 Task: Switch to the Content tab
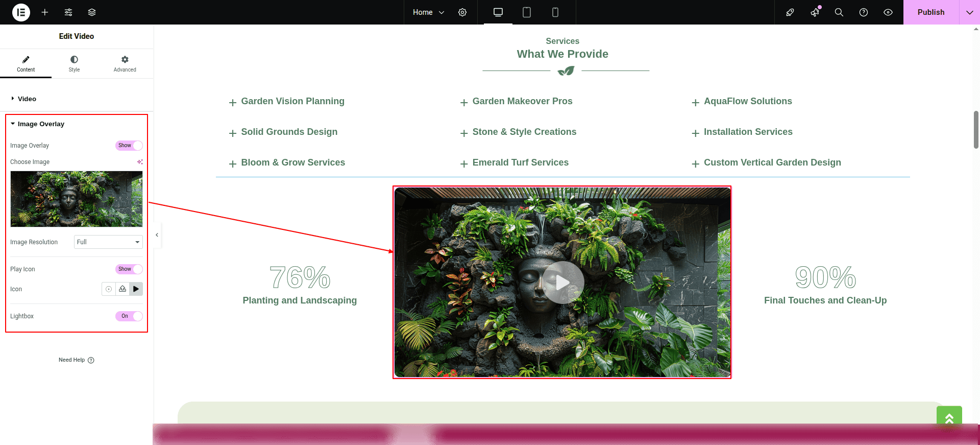(26, 64)
